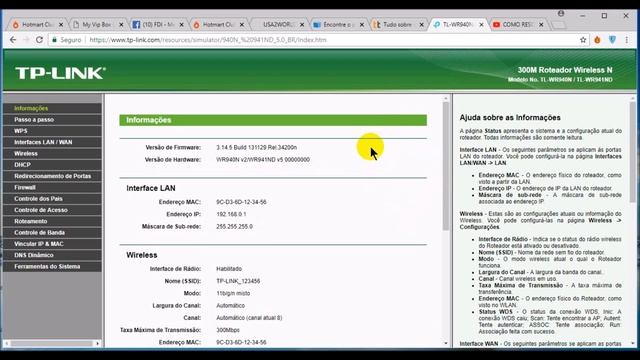Image resolution: width=640 pixels, height=360 pixels.
Task: Close the first Hotmart tab
Action: (61, 25)
